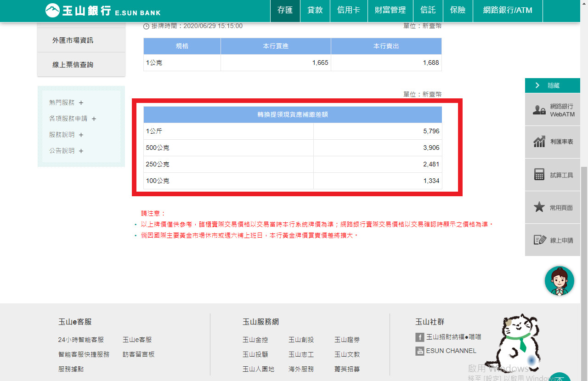The height and width of the screenshot is (381, 588).
Task: Open the online application form icon
Action: pos(539,240)
